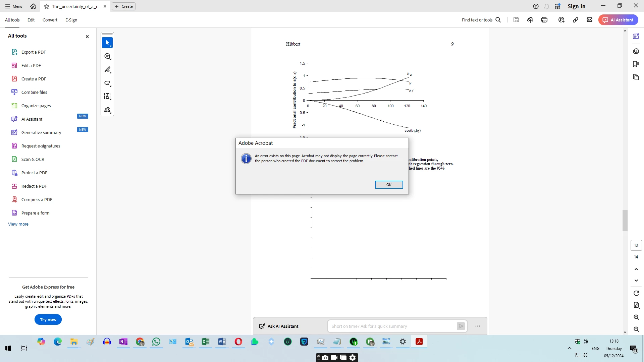
Task: Select the highlighter pen tool
Action: coord(107,70)
